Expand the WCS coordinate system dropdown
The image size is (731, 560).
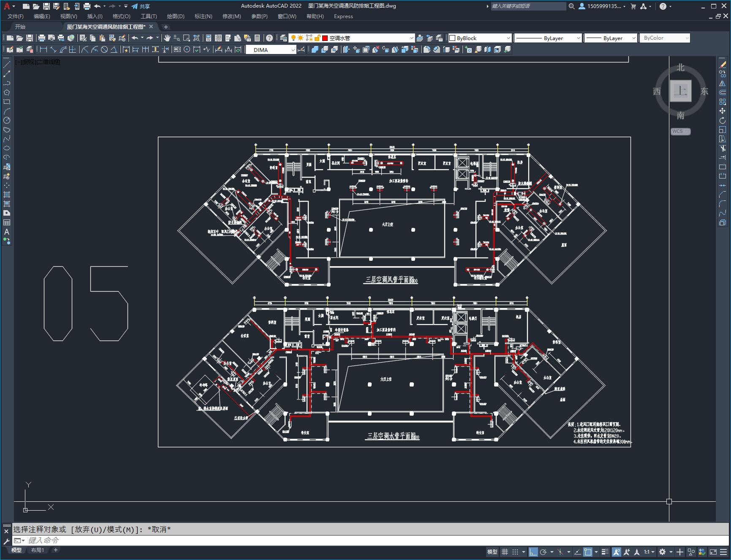pos(680,131)
